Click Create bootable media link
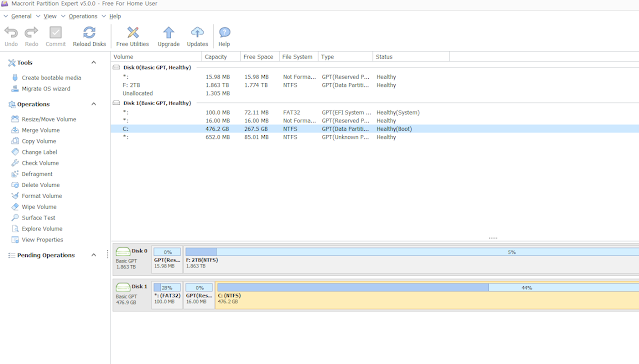This screenshot has width=639, height=364. pos(51,77)
